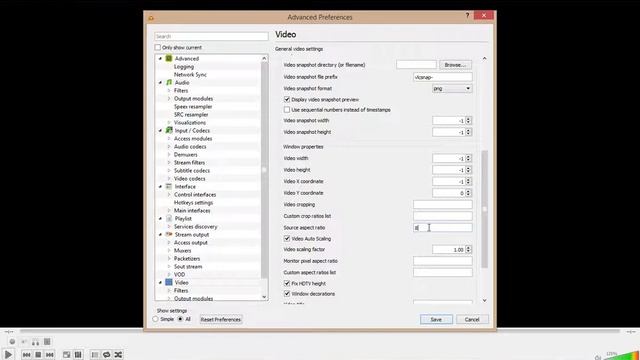Click the Video cropping input field

[442, 204]
